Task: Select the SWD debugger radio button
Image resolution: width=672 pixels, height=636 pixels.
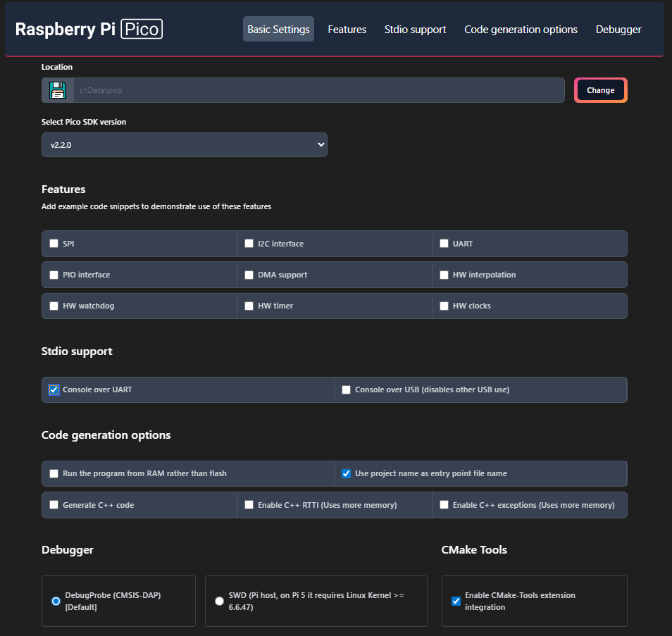Action: click(x=219, y=601)
